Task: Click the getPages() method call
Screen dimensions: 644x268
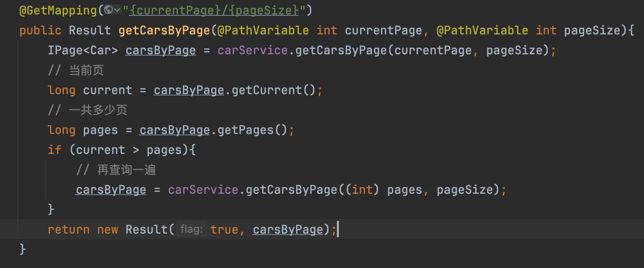Action: 253,130
